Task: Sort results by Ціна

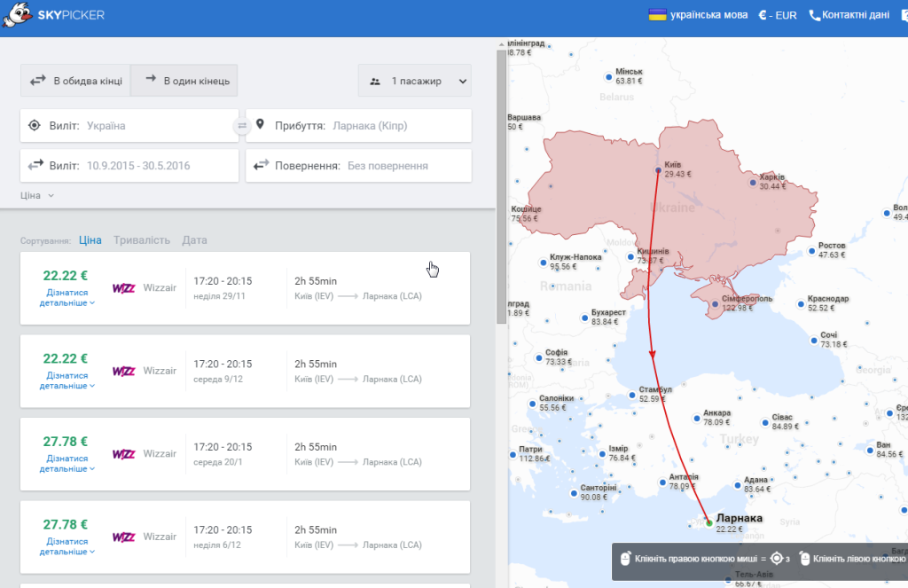Action: (90, 239)
